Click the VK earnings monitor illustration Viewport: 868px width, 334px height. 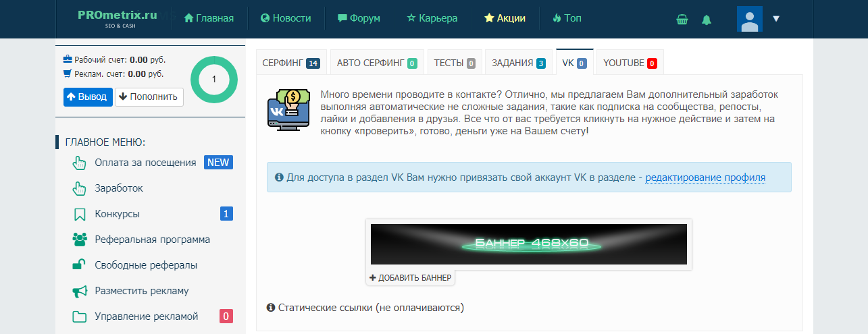click(x=288, y=111)
